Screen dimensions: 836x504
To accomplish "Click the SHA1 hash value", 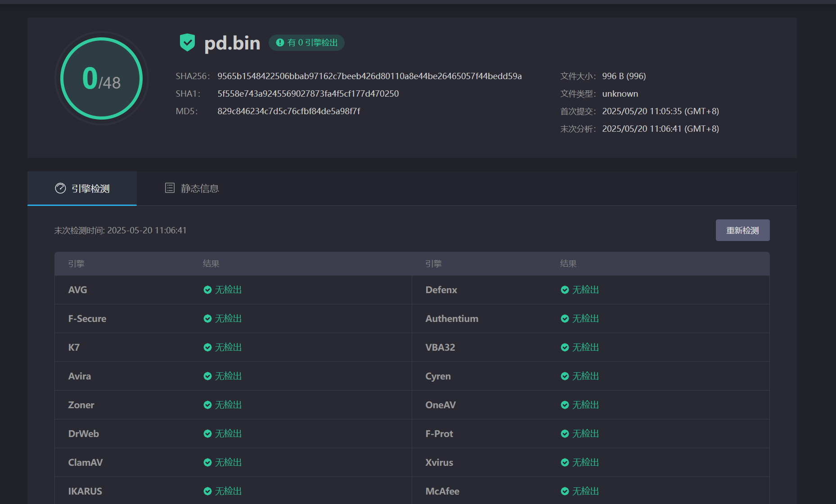I will [308, 94].
